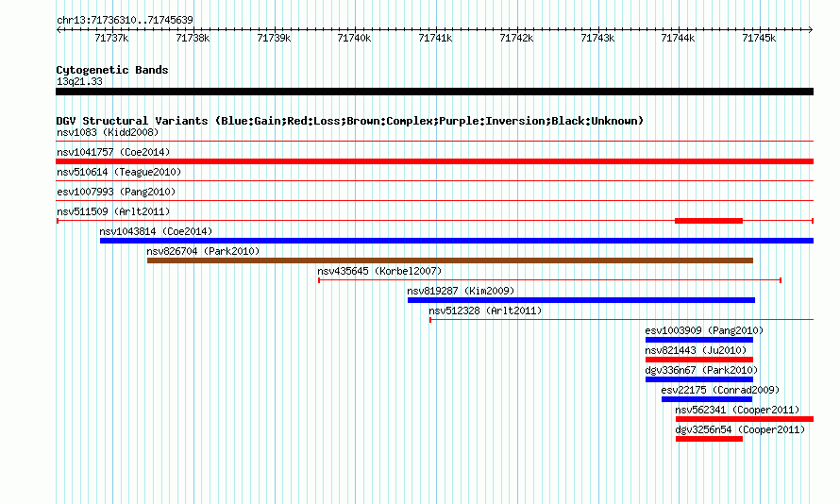Click the thick red nsv1041757 loss bar
This screenshot has width=840, height=504.
pos(434,161)
